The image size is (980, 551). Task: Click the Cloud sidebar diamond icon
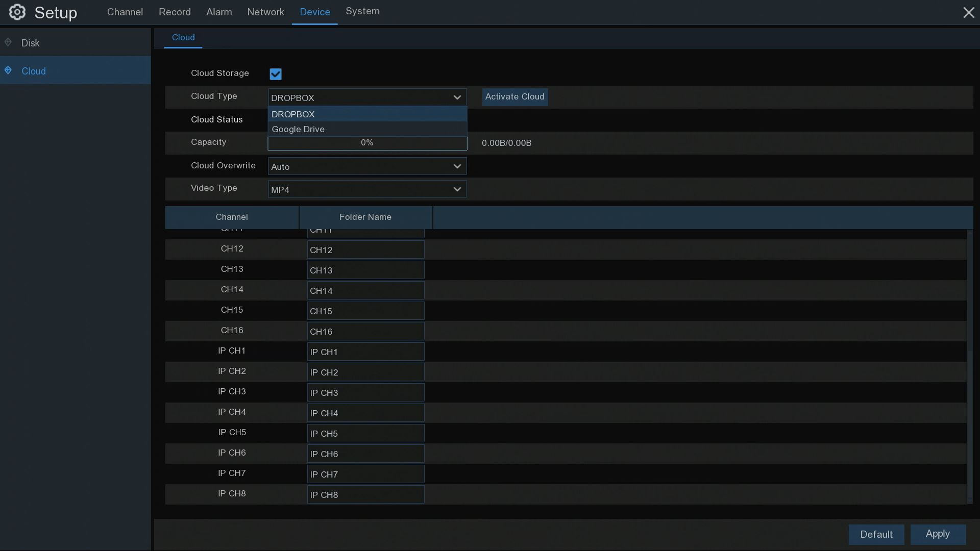(x=8, y=70)
